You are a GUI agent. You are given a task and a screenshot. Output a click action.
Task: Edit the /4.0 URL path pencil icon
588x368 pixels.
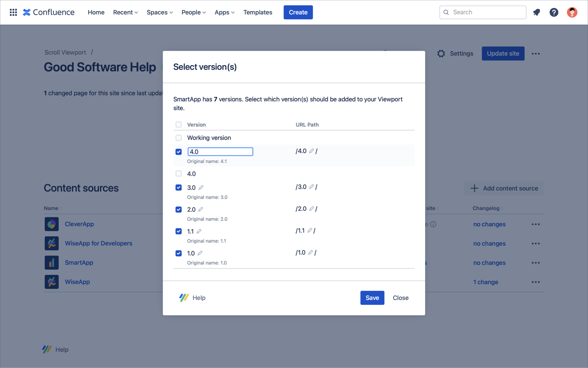pyautogui.click(x=311, y=151)
